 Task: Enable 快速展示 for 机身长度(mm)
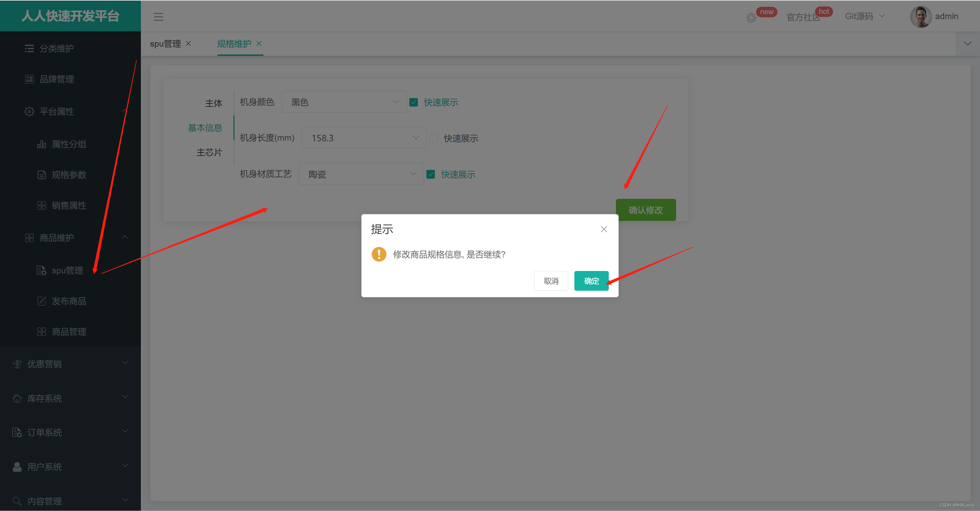pos(433,138)
